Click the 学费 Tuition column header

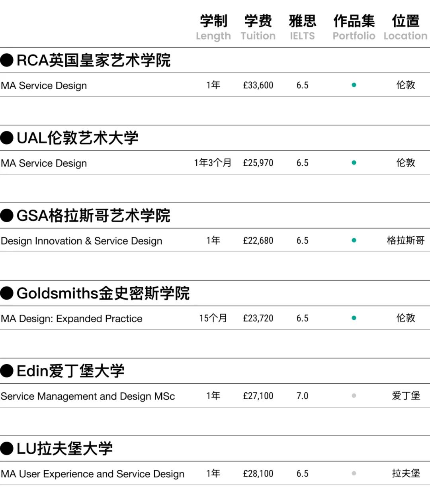[258, 27]
